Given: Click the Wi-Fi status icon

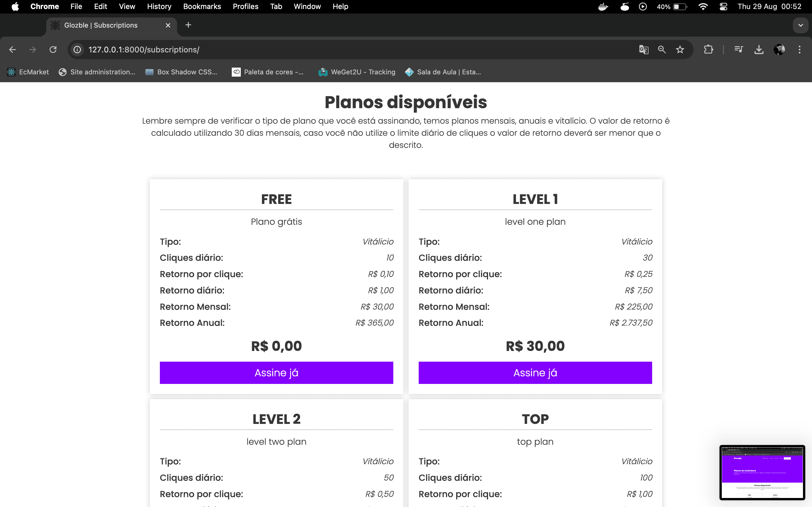Looking at the screenshot, I should 703,6.
